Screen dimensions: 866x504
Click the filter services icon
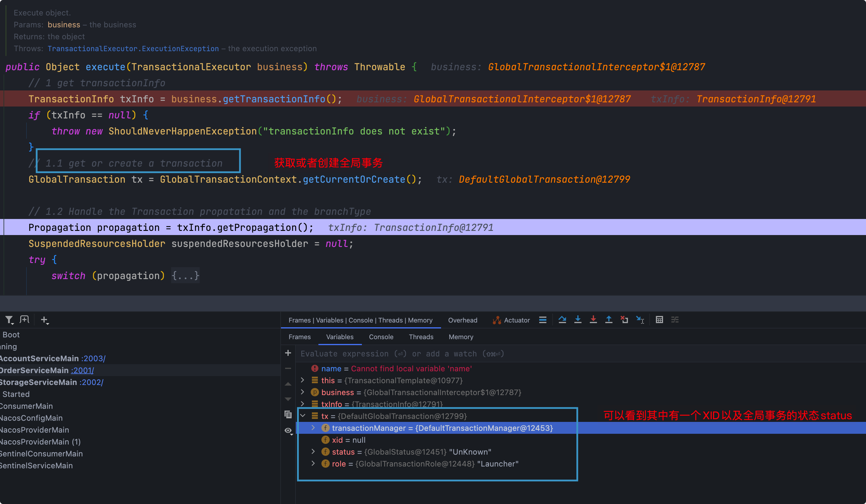(9, 320)
